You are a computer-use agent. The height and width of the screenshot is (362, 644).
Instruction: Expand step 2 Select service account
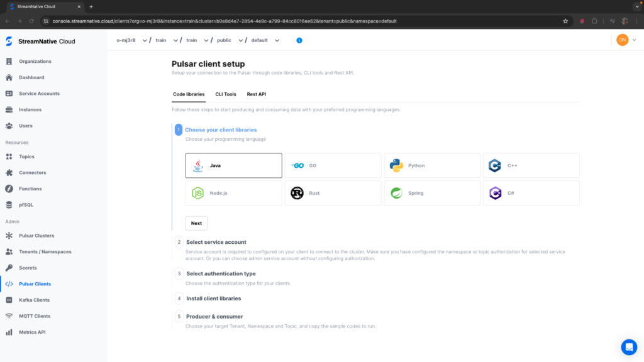click(x=216, y=242)
